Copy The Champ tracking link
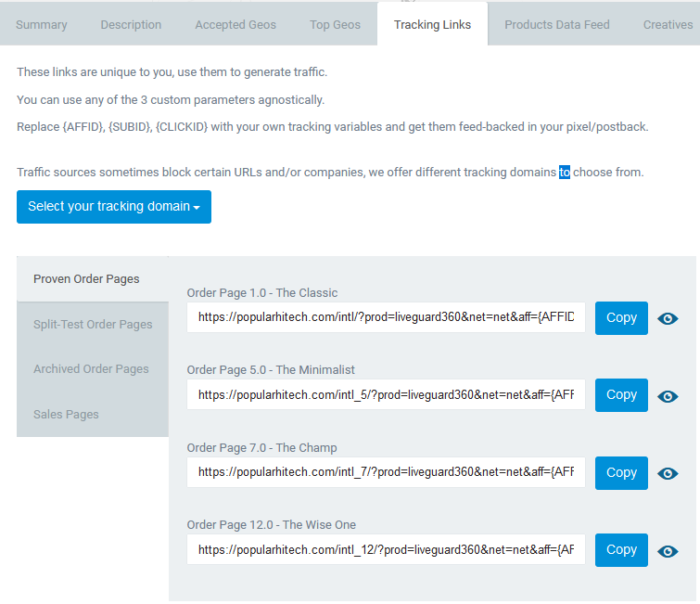Screen dimensions: 700x604 [621, 472]
